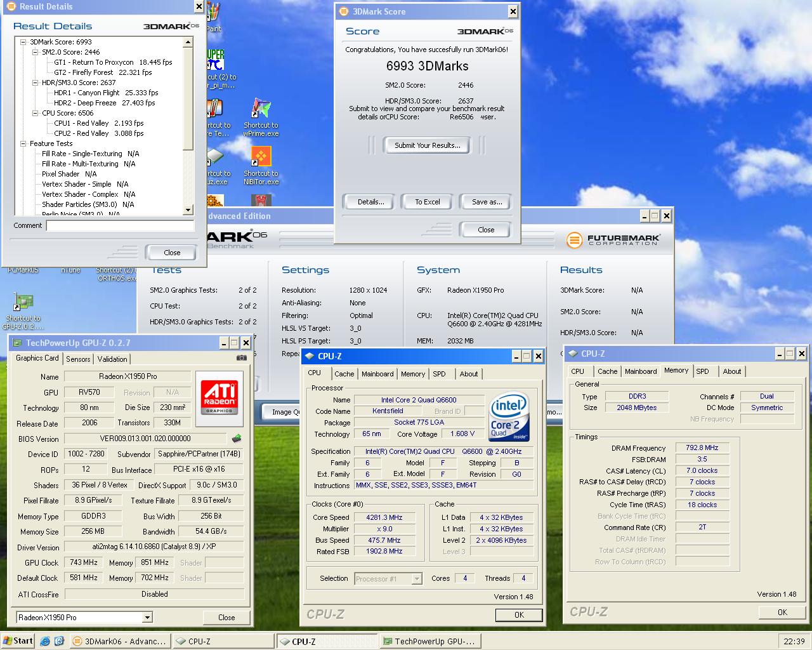Click the Comment input field

pos(120,225)
